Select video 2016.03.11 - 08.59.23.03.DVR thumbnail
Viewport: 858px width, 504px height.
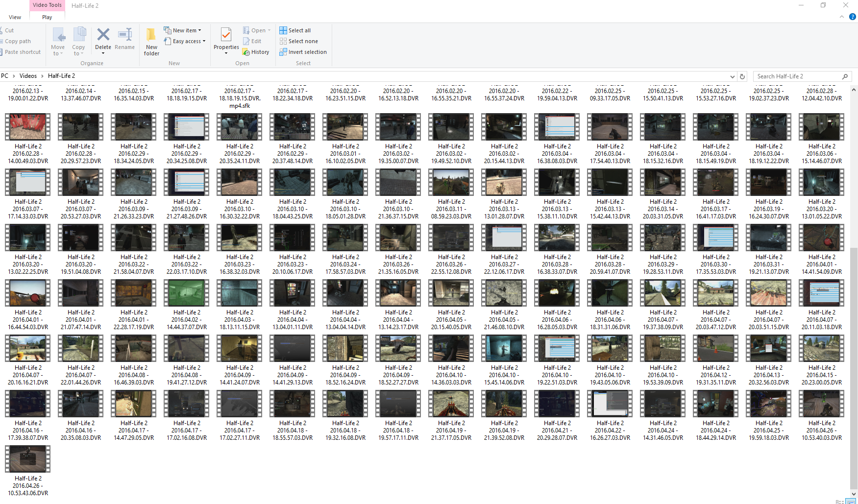tap(451, 182)
